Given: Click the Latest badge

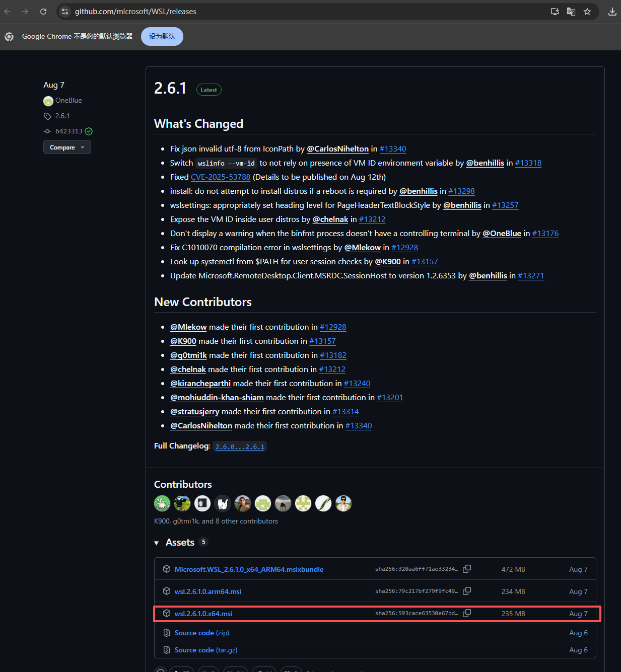Looking at the screenshot, I should coord(209,90).
